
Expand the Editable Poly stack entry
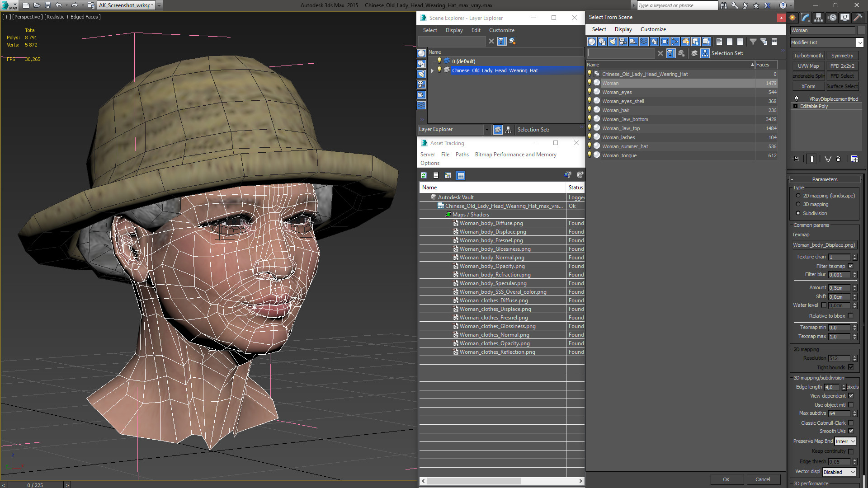point(796,106)
